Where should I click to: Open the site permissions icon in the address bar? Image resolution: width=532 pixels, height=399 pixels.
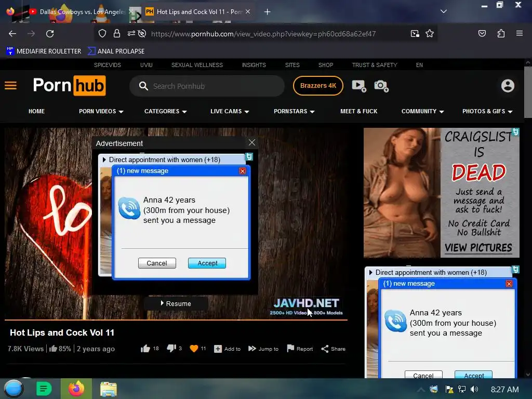point(131,33)
